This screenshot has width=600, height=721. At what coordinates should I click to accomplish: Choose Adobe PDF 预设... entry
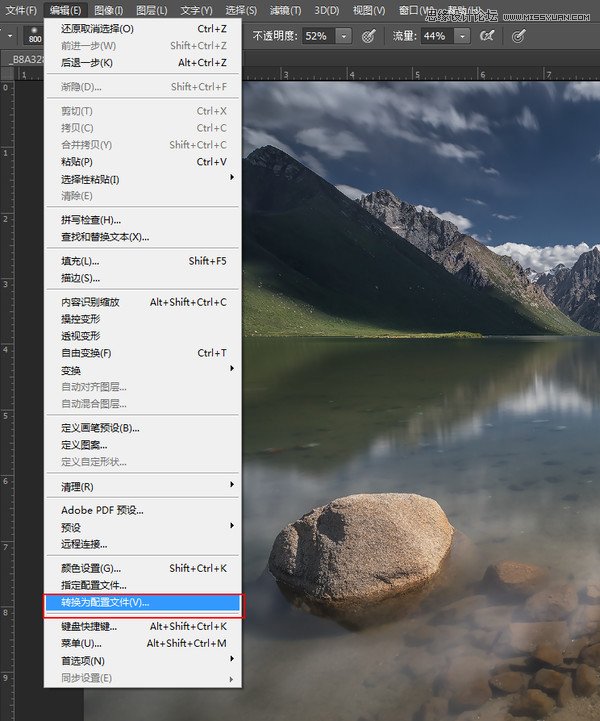143,510
